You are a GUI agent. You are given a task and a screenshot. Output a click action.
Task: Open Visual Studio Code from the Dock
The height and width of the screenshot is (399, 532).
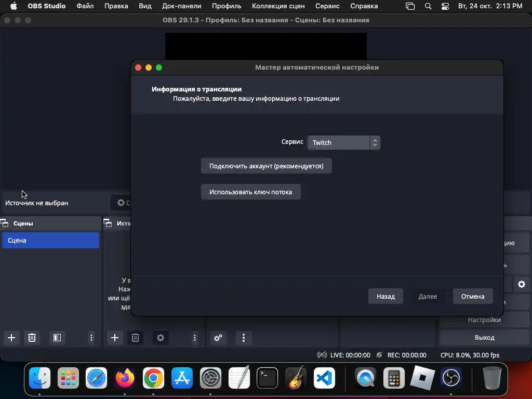tap(324, 378)
